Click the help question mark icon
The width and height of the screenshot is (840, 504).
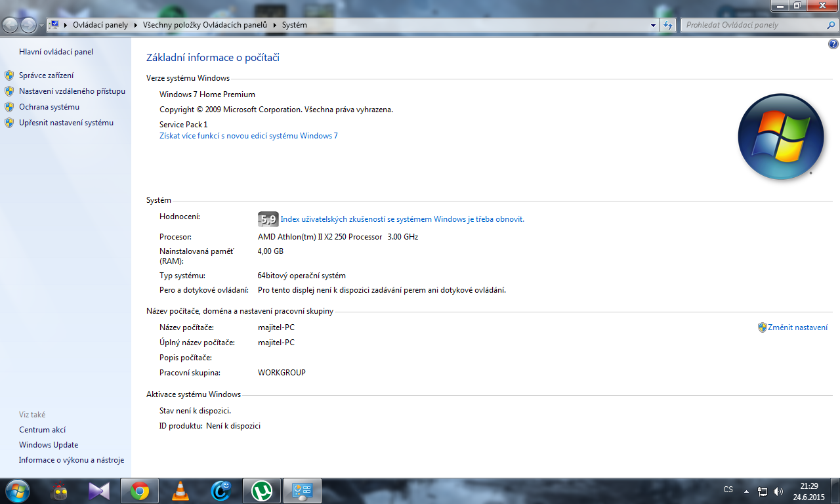(833, 44)
